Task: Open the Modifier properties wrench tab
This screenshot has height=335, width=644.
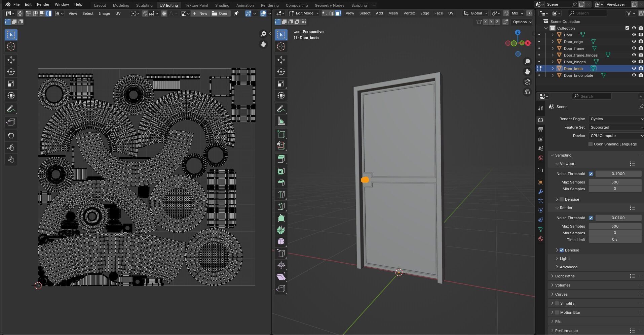Action: point(541,192)
